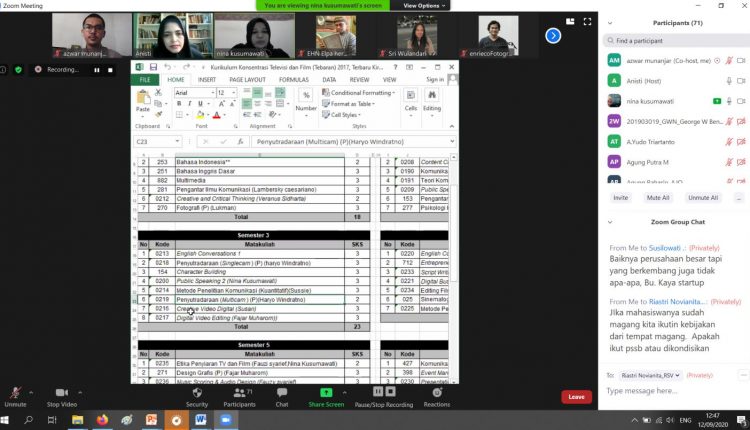Show next video thumbnails with blue arrow
This screenshot has height=430, width=750.
pos(553,35)
